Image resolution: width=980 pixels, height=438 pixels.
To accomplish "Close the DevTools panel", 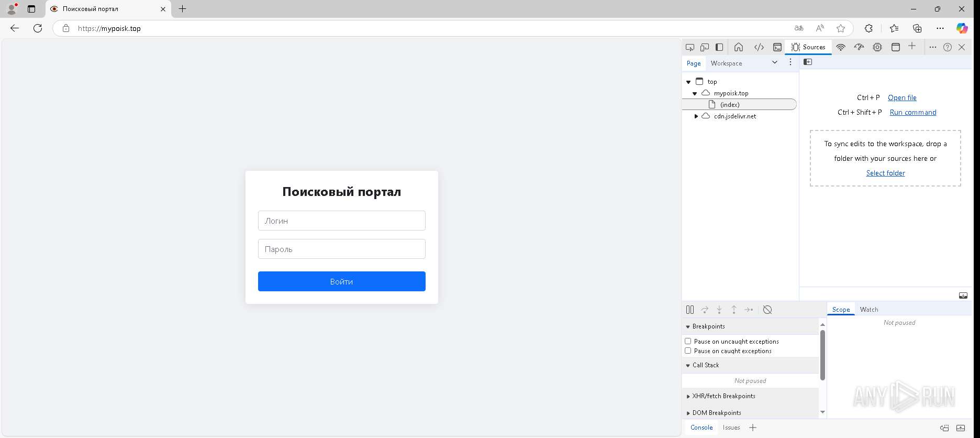I will point(962,47).
